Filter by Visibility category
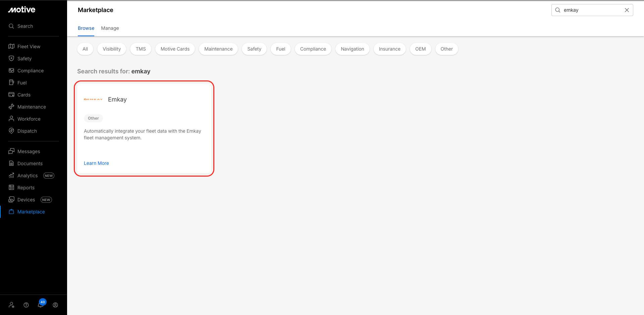Screen dimensions: 644x315 [112, 49]
